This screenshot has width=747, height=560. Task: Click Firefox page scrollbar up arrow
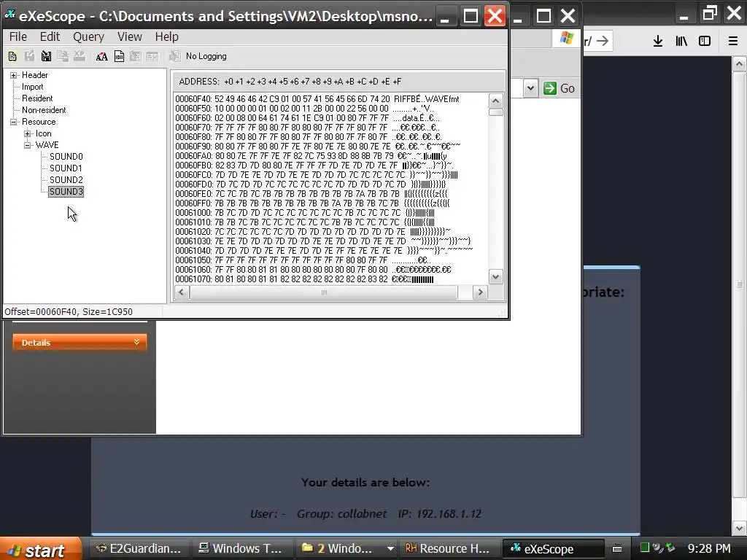coord(740,64)
